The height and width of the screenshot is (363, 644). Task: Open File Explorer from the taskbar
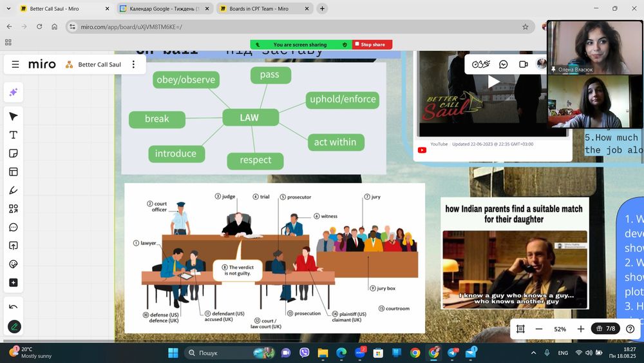323,353
